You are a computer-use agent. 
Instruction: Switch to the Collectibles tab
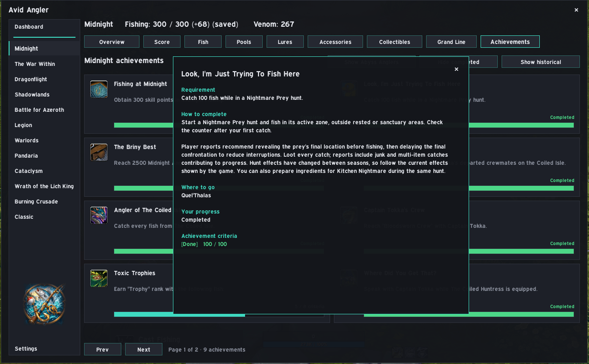[x=395, y=42]
